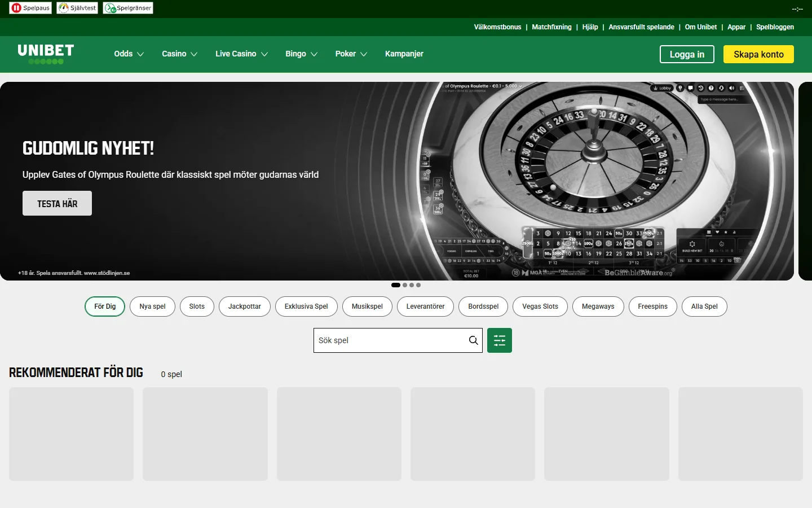The image size is (812, 508).
Task: Click the first recommended game placeholder card
Action: [x=72, y=434]
